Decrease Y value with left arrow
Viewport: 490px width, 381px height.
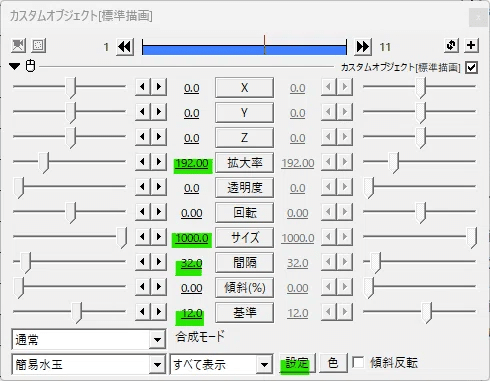point(143,112)
